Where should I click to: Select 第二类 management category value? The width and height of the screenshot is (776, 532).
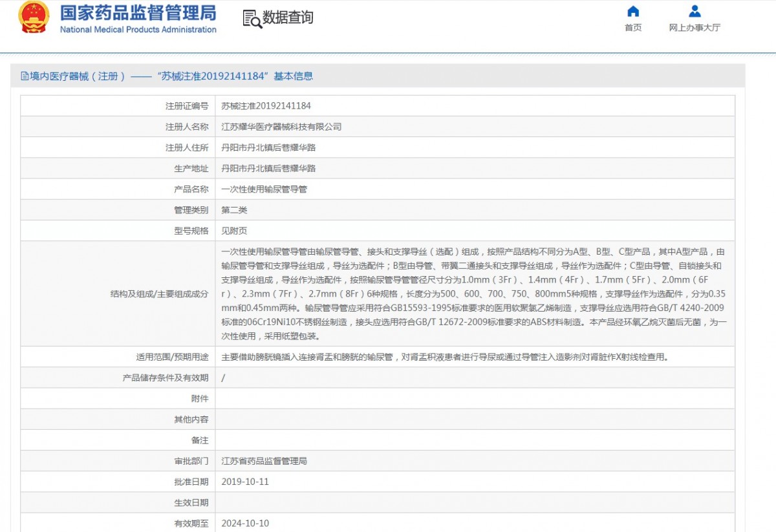pos(234,210)
